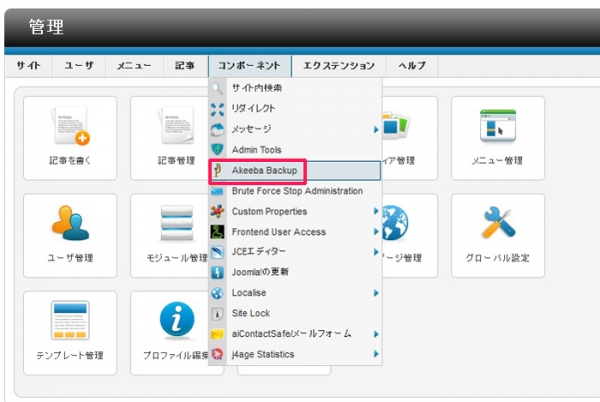This screenshot has width=600, height=402.
Task: Open the テンプレート管理 template icon
Action: 70,320
